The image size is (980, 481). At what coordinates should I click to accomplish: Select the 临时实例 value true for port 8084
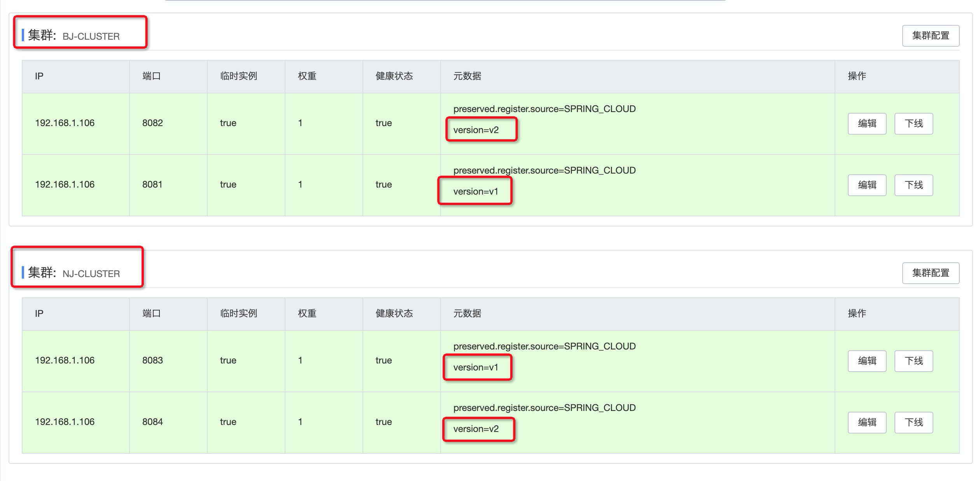coord(229,422)
